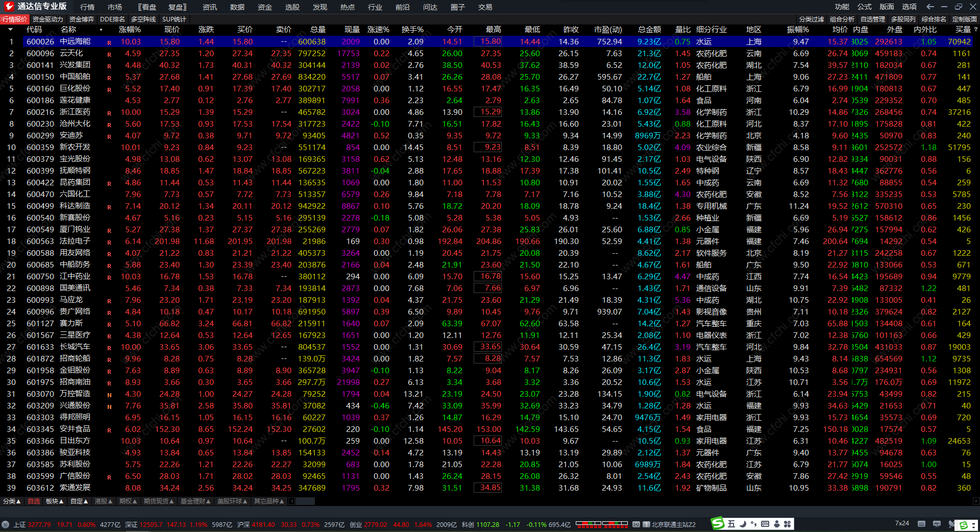Click 北京联通主站Z2 server label

pyautogui.click(x=674, y=524)
